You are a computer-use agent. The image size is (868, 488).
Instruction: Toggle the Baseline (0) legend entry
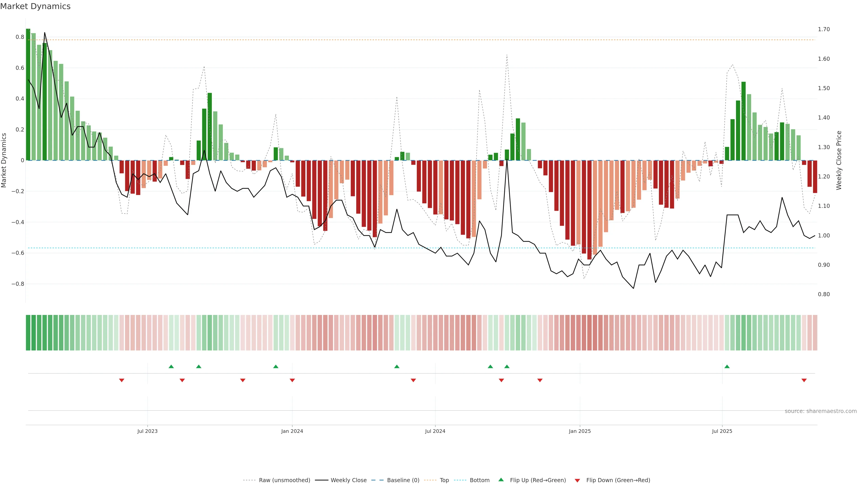(x=403, y=480)
